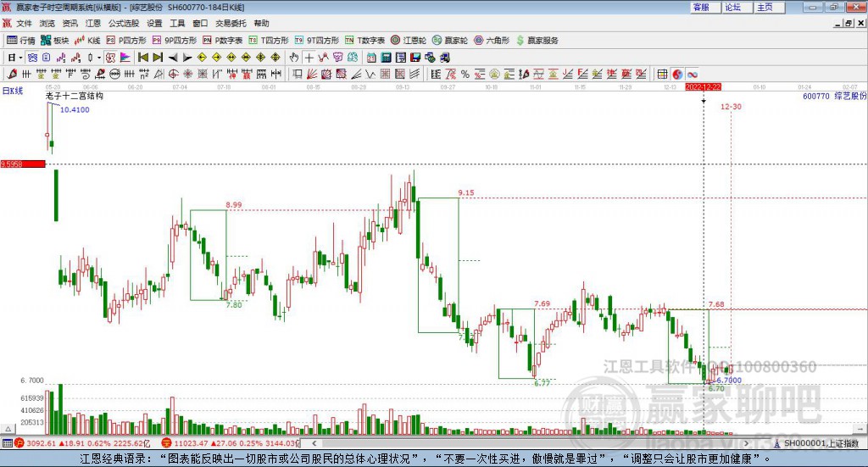Toggle the K线 candlestick view button
Screen dimensions: 868x467
[87, 41]
